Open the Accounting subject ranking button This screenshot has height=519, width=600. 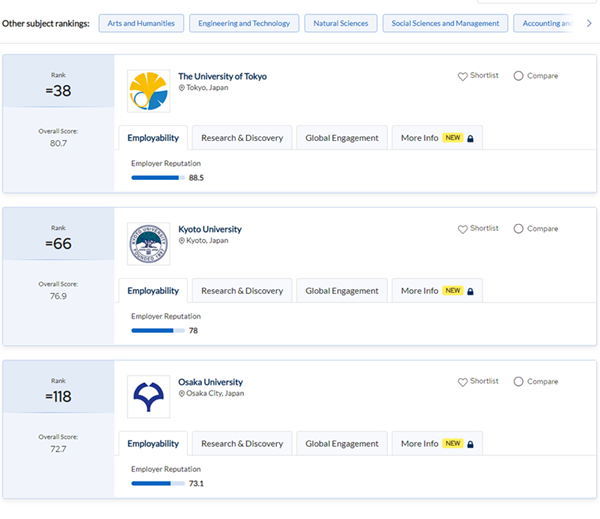pos(543,23)
